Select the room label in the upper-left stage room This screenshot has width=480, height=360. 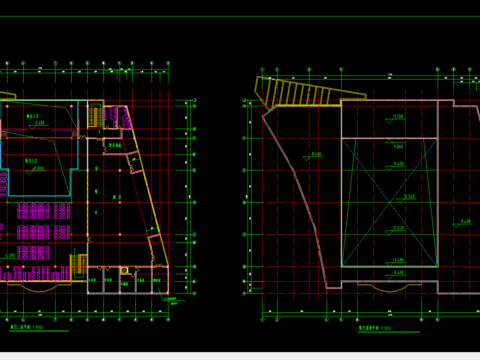coord(33,116)
